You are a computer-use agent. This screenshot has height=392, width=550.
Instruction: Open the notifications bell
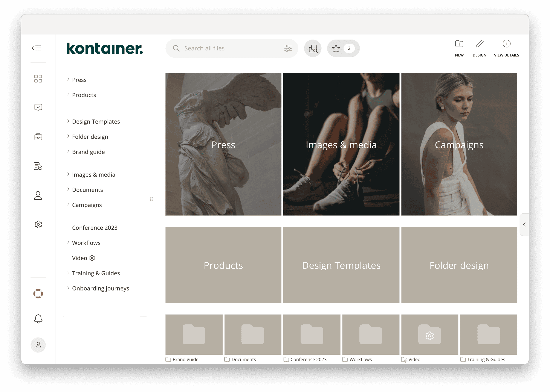(x=38, y=319)
